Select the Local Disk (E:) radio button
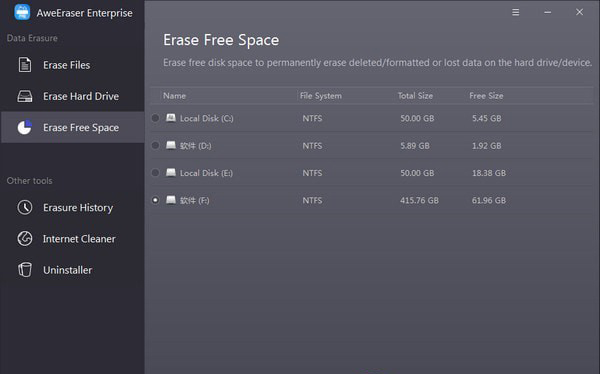This screenshot has width=600, height=374. click(x=155, y=173)
